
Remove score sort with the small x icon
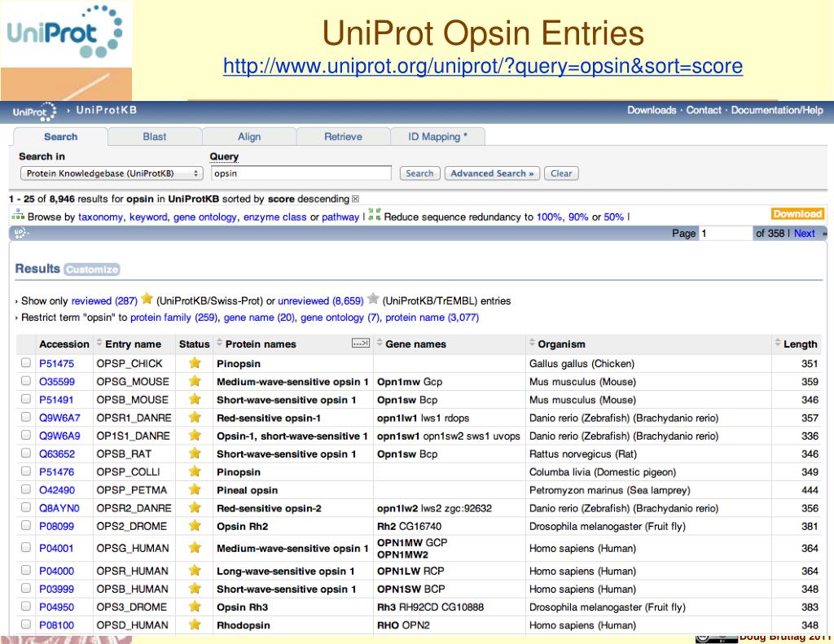355,199
